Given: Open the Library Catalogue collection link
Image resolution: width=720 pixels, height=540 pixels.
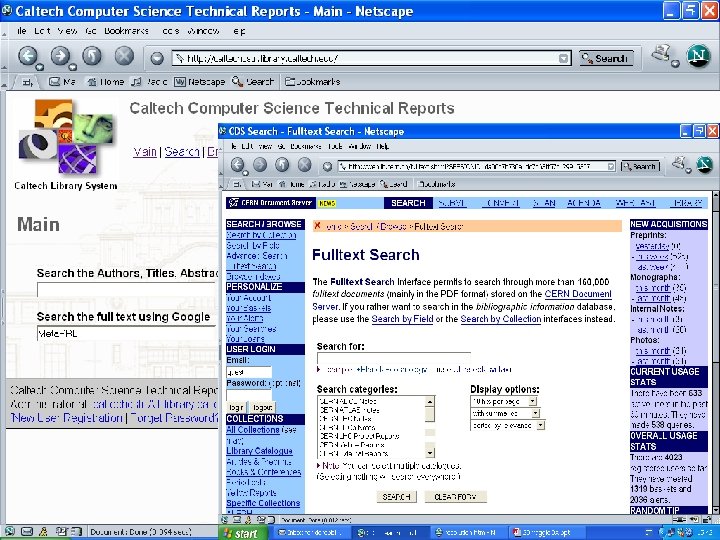Looking at the screenshot, I should coord(259,451).
